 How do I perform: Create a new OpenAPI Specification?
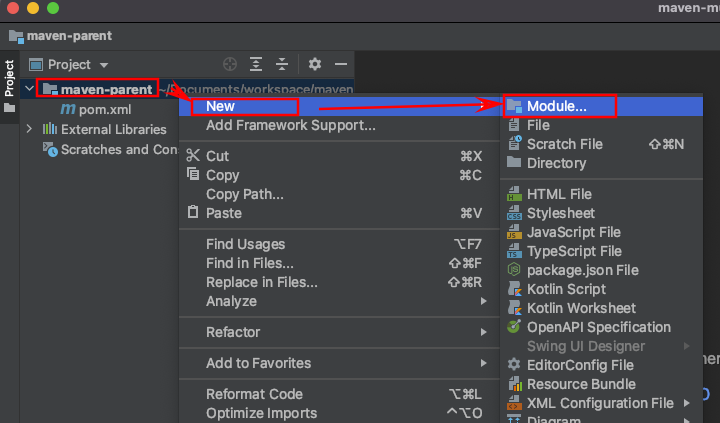(x=602, y=327)
